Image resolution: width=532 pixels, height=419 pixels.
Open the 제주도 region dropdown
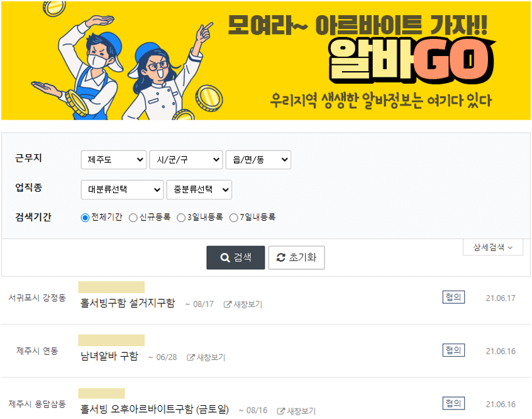point(113,160)
